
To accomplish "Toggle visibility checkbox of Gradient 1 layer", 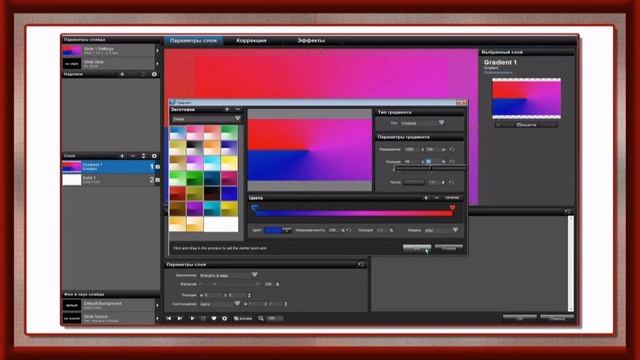I will tap(158, 167).
